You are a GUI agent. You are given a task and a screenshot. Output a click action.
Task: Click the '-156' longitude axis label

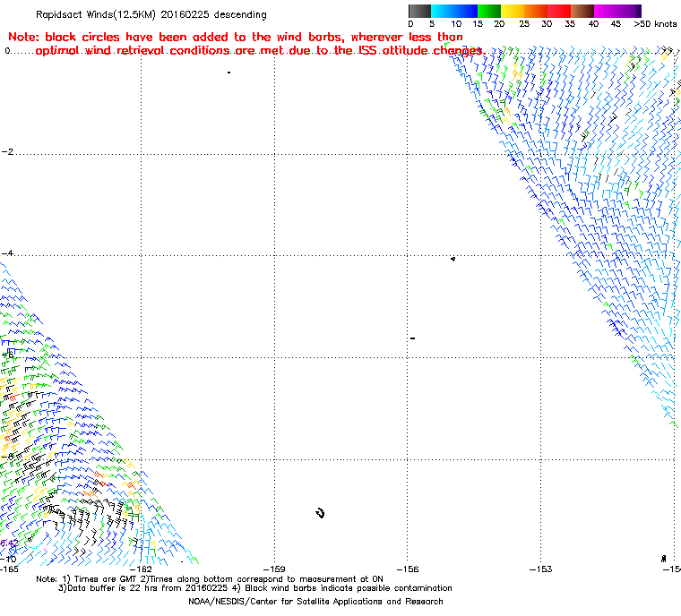tap(408, 569)
